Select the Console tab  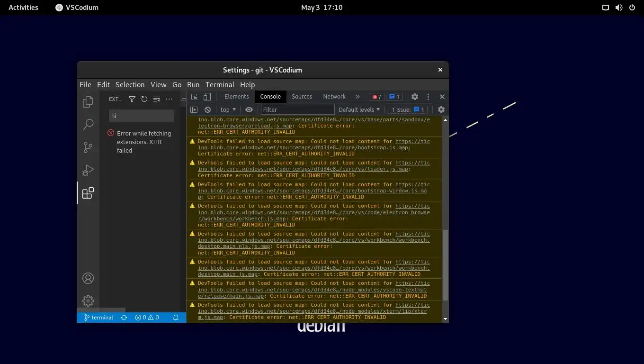[x=270, y=97]
